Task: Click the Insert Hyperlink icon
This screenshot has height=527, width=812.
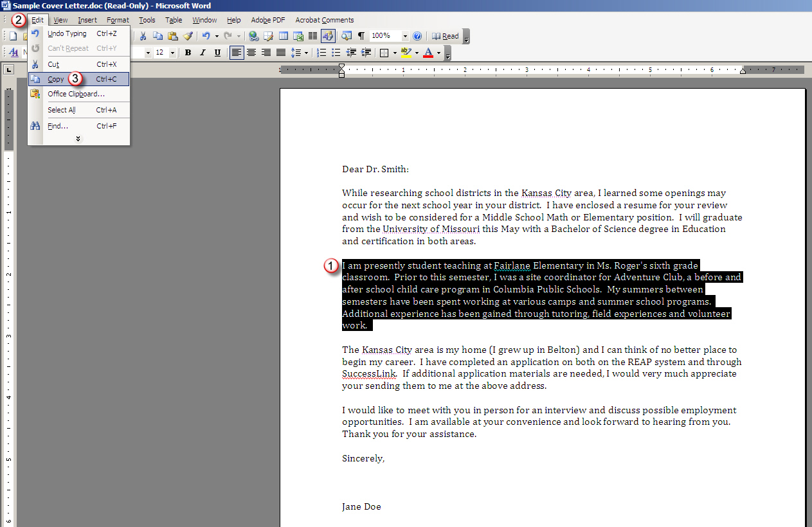Action: click(254, 36)
